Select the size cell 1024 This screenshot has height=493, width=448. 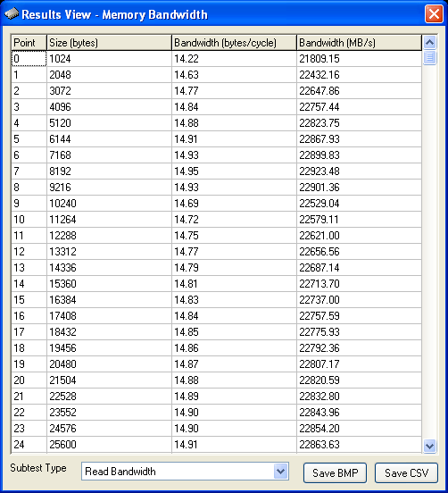pos(109,59)
